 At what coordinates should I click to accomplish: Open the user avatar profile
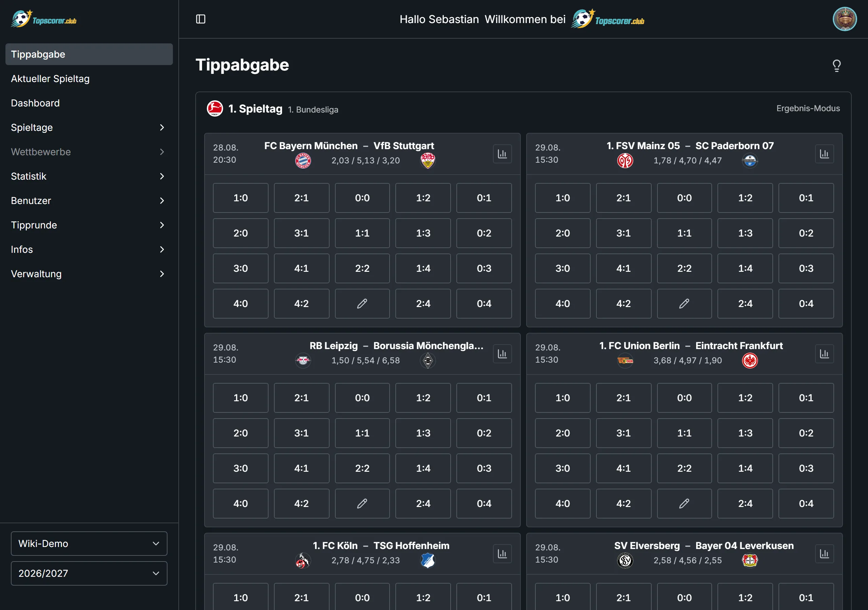pyautogui.click(x=845, y=19)
